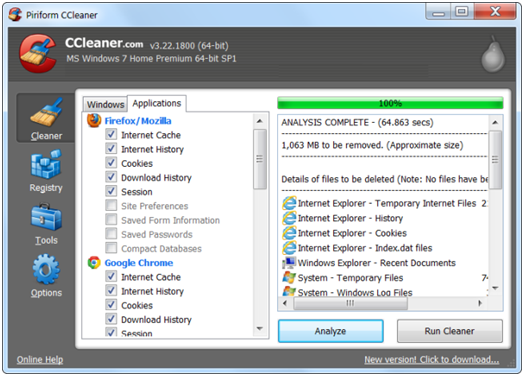Click Internet Explorer icon beside Temporary Internet Files
Image resolution: width=524 pixels, height=376 pixels.
289,203
